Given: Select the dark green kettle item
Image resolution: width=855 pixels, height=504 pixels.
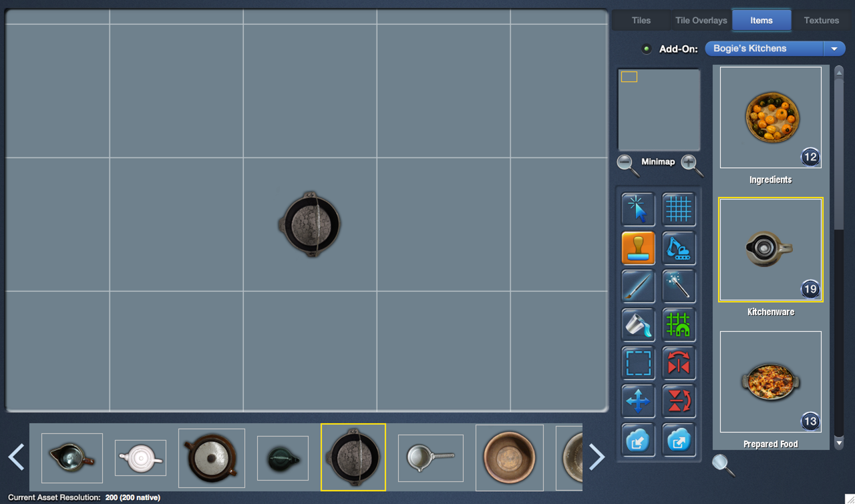Looking at the screenshot, I should click(283, 458).
